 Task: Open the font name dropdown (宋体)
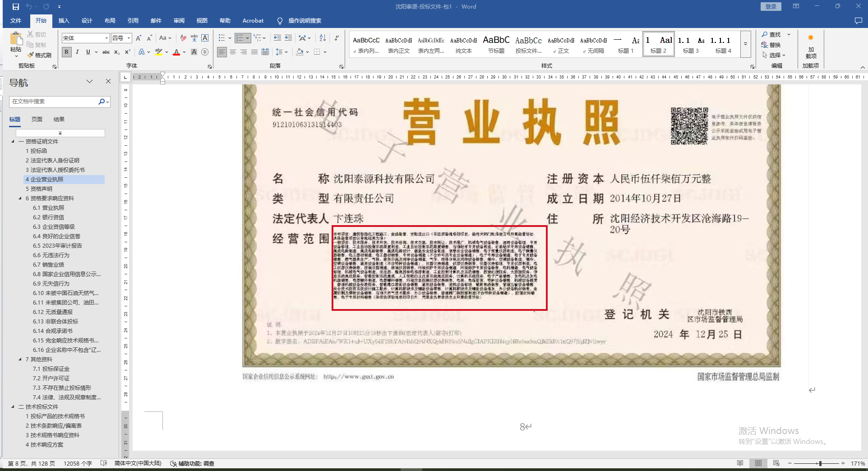pyautogui.click(x=106, y=38)
